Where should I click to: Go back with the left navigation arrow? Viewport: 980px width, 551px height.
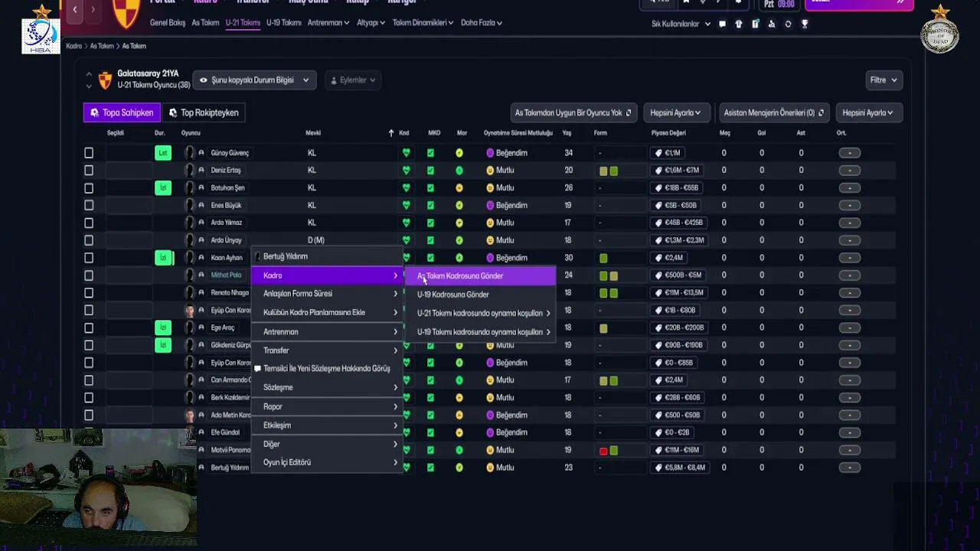(75, 9)
